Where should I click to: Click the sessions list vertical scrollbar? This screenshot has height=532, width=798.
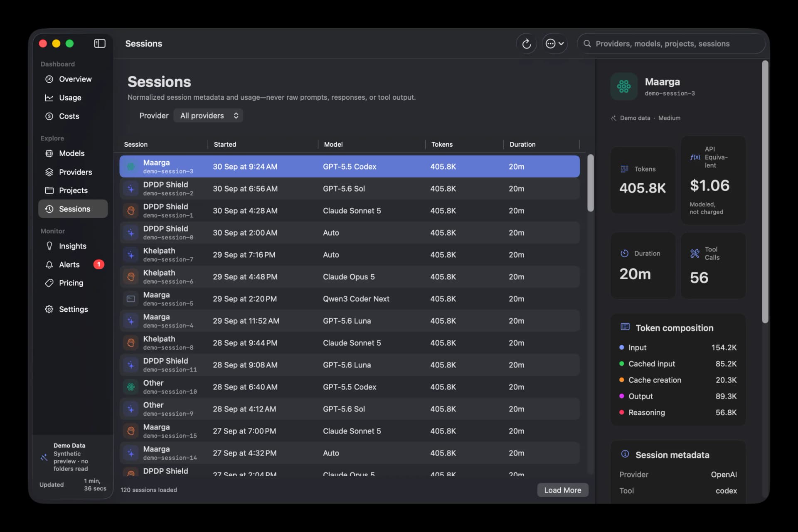click(x=590, y=183)
